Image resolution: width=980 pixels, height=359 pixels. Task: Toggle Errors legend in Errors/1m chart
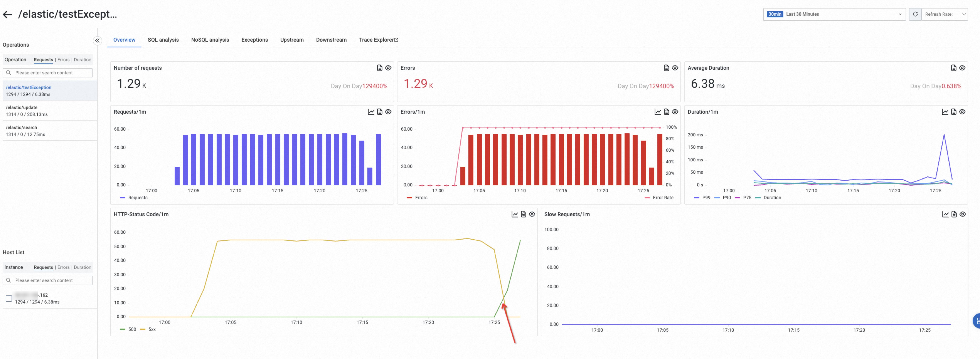[417, 197]
